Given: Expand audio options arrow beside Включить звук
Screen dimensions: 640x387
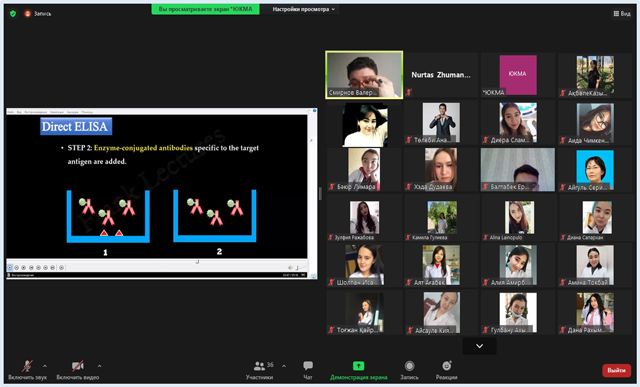Looking at the screenshot, I should point(45,366).
